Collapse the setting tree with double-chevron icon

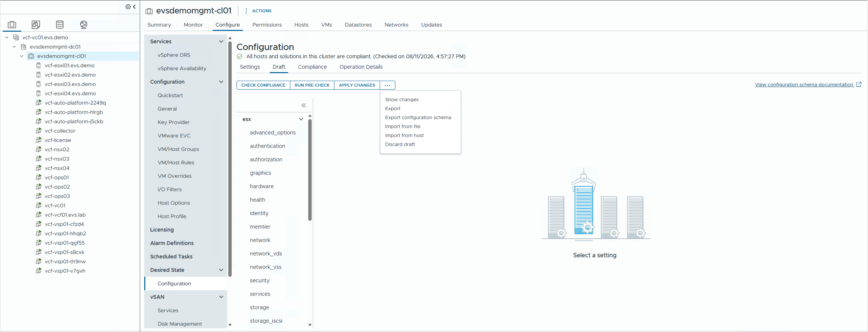pyautogui.click(x=304, y=105)
